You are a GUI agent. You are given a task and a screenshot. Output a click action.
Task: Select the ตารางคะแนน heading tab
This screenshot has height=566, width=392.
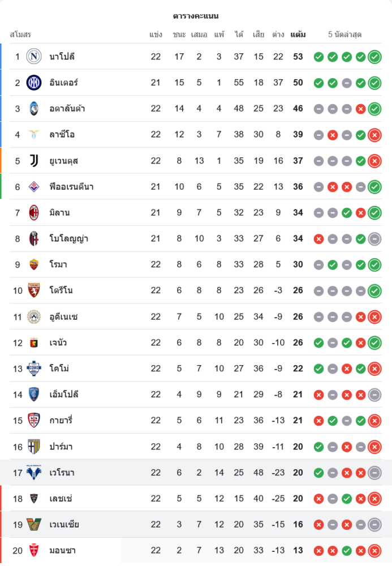point(196,16)
